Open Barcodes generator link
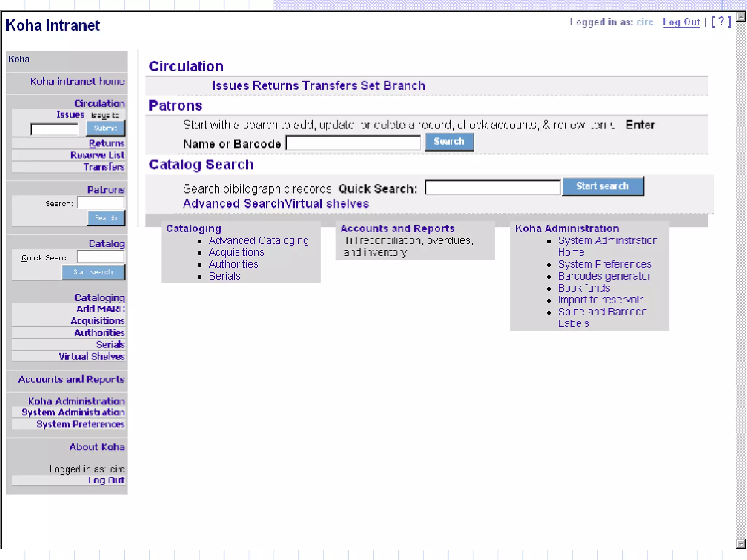The width and height of the screenshot is (747, 560). [x=604, y=276]
